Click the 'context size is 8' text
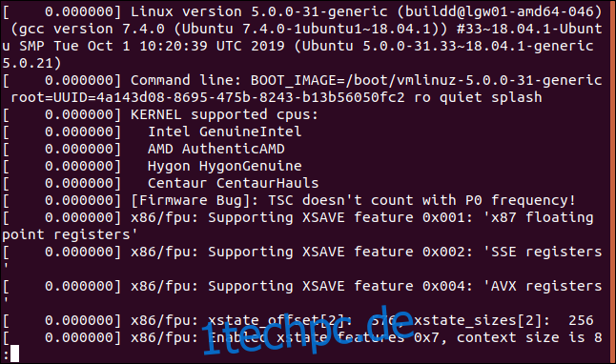The image size is (616, 364). click(x=529, y=337)
